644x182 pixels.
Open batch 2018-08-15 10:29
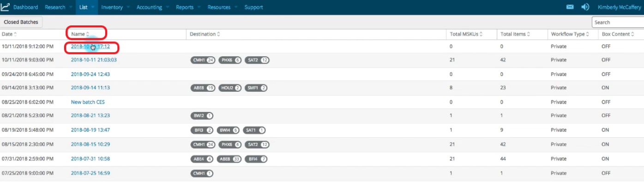[90, 145]
